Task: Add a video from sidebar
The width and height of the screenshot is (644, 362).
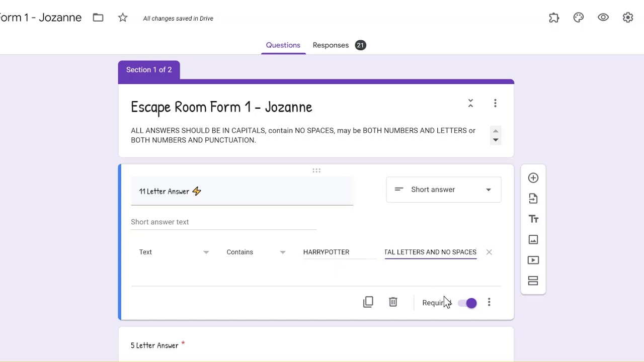Action: click(533, 260)
